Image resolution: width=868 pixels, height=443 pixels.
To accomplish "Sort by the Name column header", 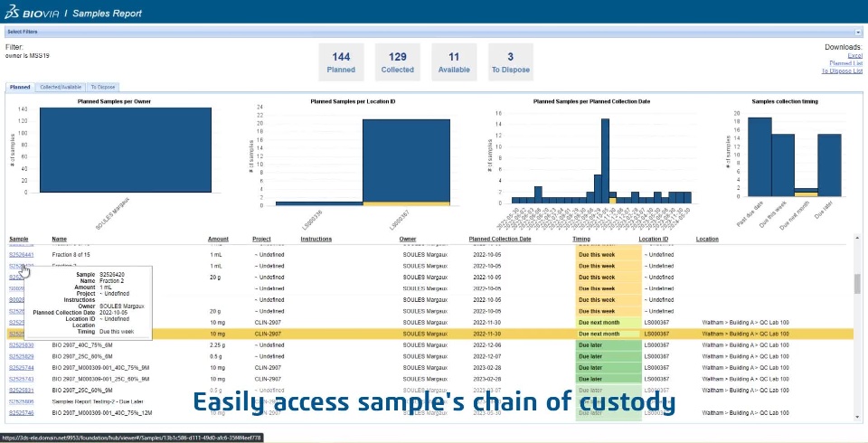I will [60, 240].
